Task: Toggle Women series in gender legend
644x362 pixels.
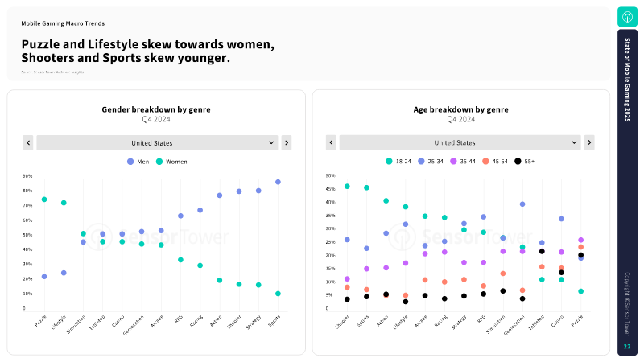Action: click(171, 162)
